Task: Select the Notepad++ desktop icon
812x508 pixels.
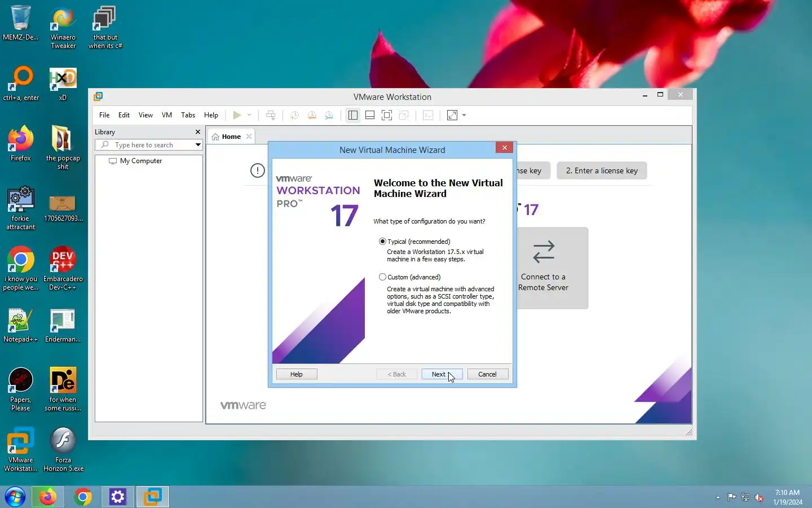Action: [x=21, y=326]
